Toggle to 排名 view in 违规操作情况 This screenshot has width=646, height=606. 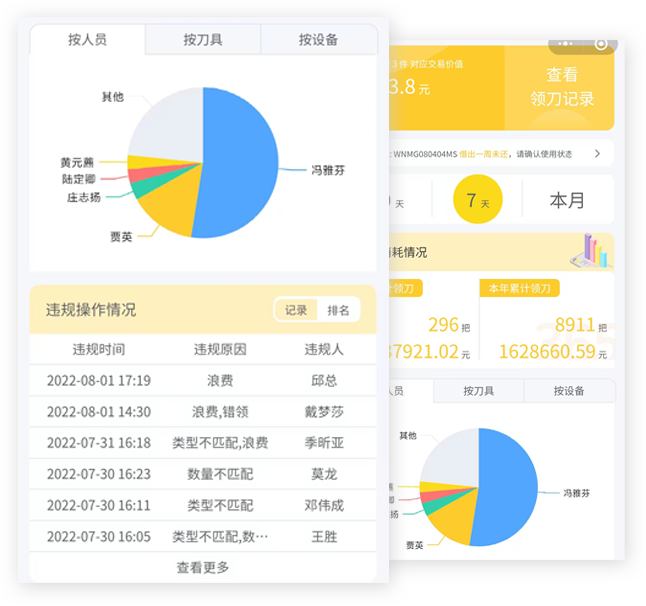[338, 310]
